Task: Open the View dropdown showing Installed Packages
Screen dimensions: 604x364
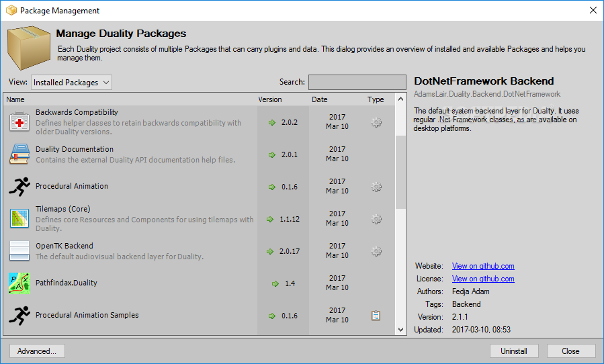Action: 71,83
